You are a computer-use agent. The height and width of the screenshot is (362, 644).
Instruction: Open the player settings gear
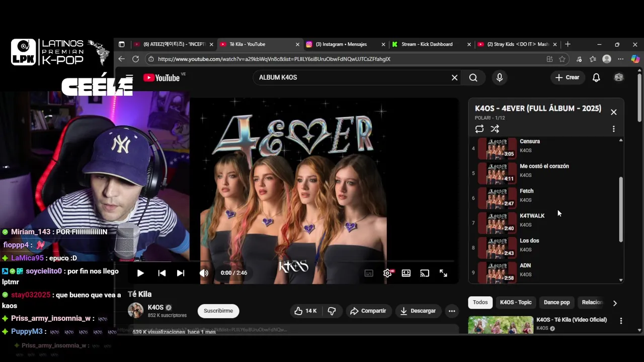point(387,273)
